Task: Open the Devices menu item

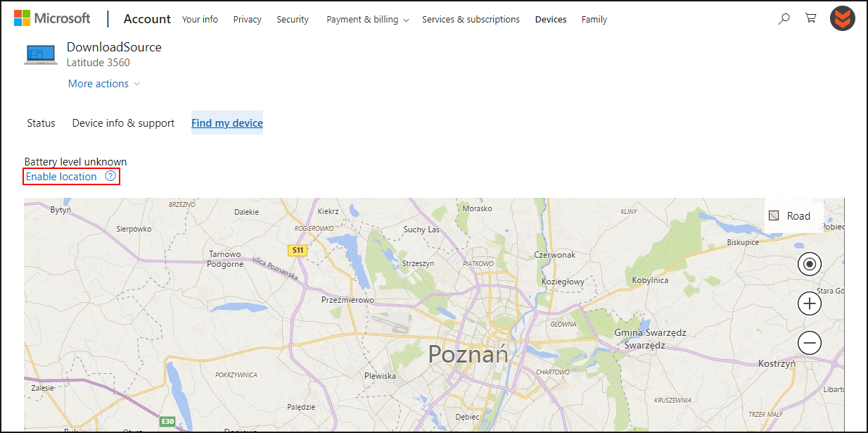Action: point(551,20)
